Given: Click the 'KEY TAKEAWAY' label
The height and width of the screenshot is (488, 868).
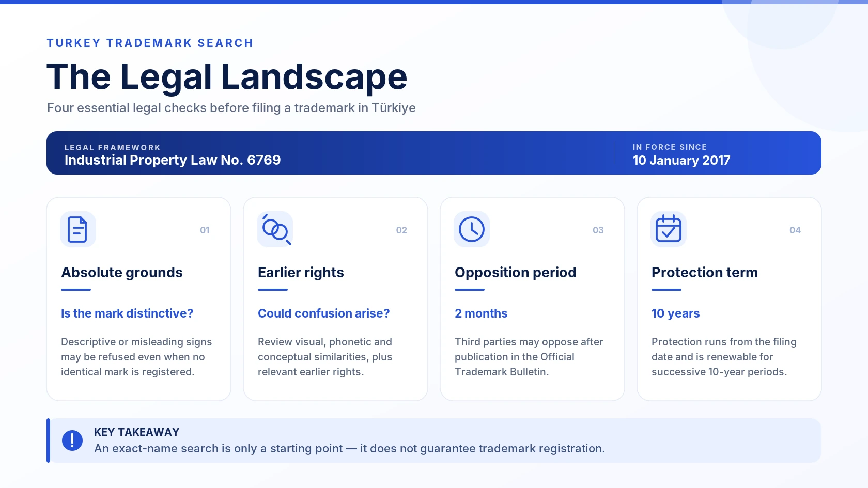Looking at the screenshot, I should click(137, 432).
